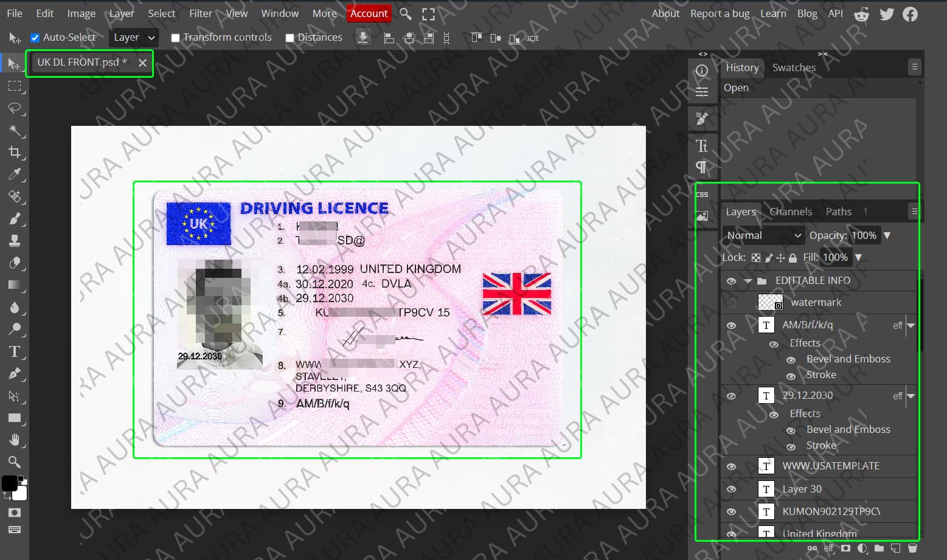Click the download export icon in options bar
This screenshot has height=560, width=947.
click(363, 38)
